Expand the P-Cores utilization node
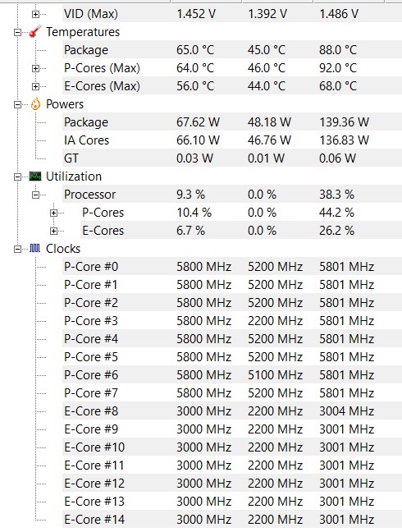This screenshot has width=402, height=532. point(53,213)
